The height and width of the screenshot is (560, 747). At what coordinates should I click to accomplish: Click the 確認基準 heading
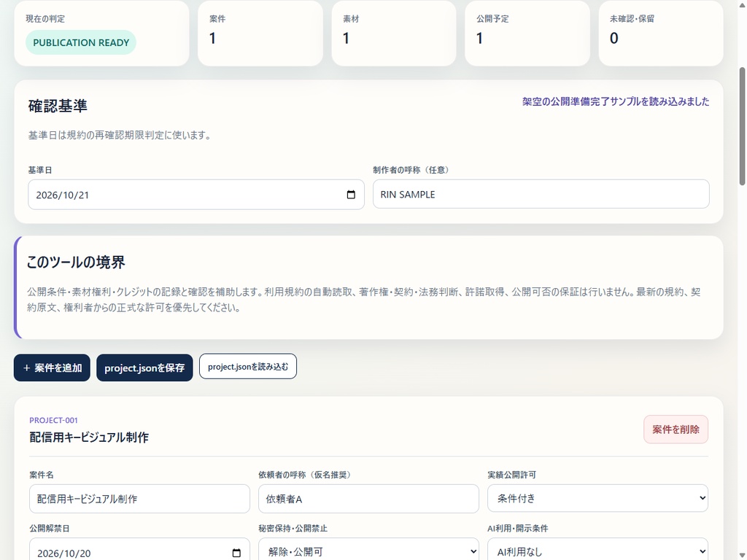tap(58, 106)
